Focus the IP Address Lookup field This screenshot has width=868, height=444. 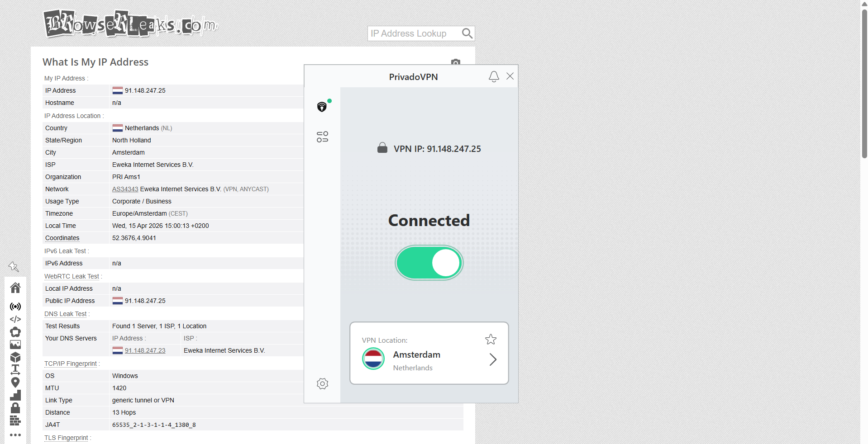coord(415,33)
